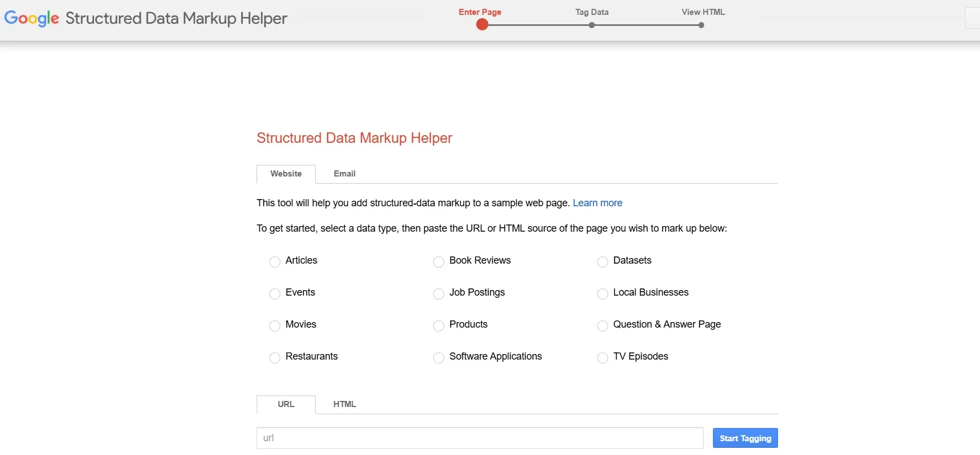The width and height of the screenshot is (980, 455).
Task: Open the Learn more link
Action: [x=597, y=203]
